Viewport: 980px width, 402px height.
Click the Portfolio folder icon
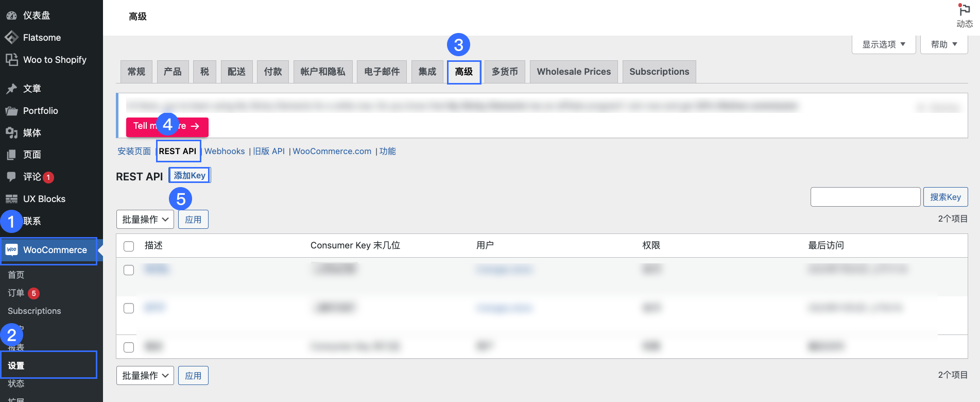[11, 111]
